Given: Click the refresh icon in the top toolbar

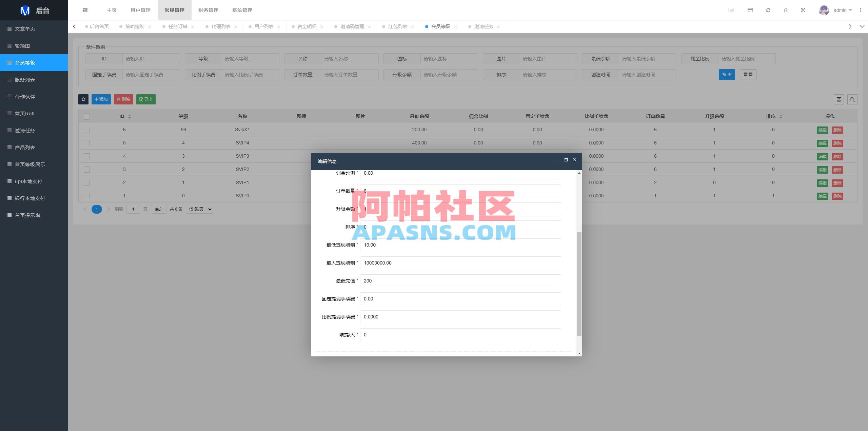Looking at the screenshot, I should click(x=768, y=10).
